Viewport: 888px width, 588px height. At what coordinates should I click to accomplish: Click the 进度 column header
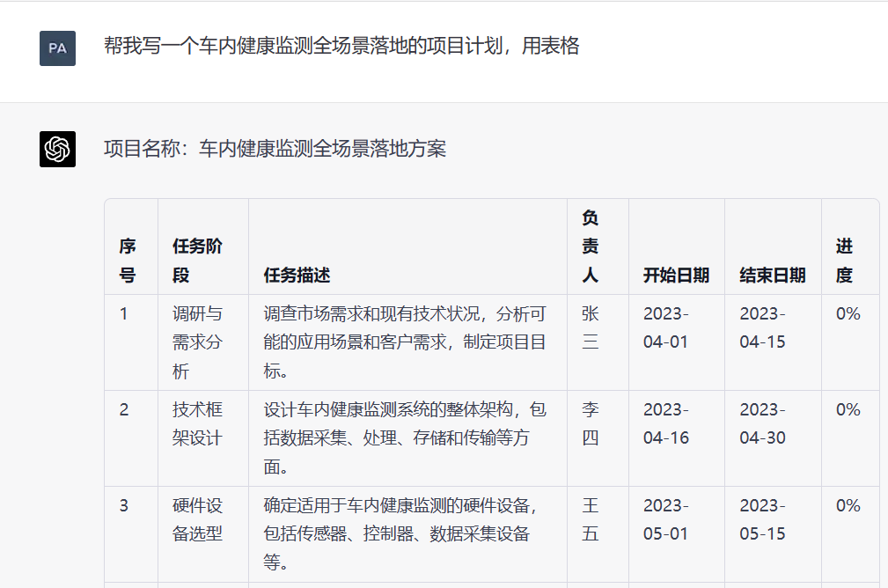pos(844,261)
